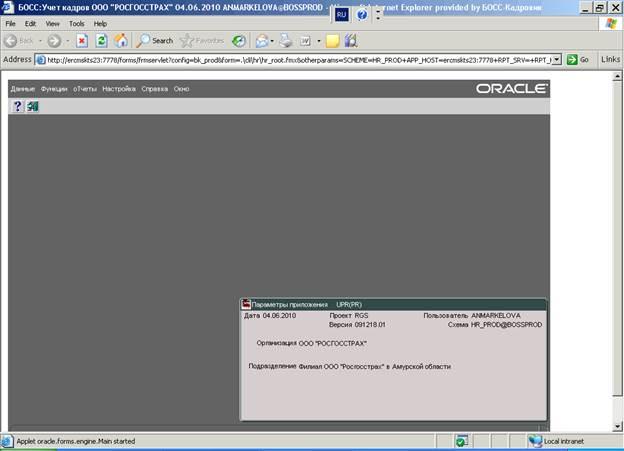Go to the Home page icon
This screenshot has height=451, width=624.
click(x=121, y=41)
